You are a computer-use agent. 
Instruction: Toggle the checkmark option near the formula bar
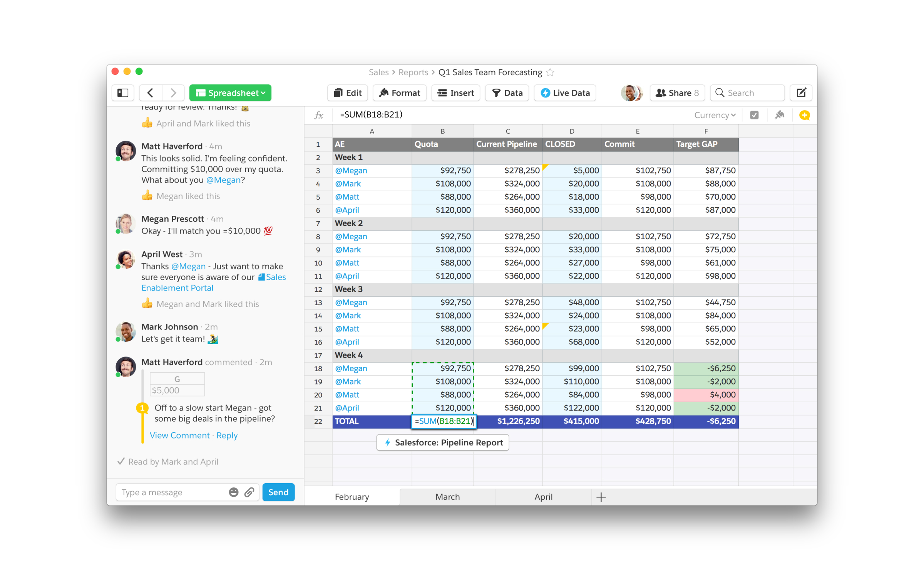pos(754,115)
